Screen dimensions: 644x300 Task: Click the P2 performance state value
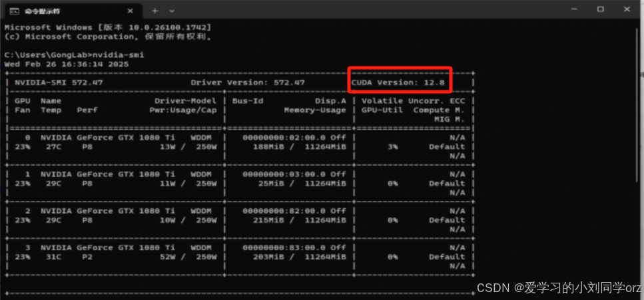87,257
